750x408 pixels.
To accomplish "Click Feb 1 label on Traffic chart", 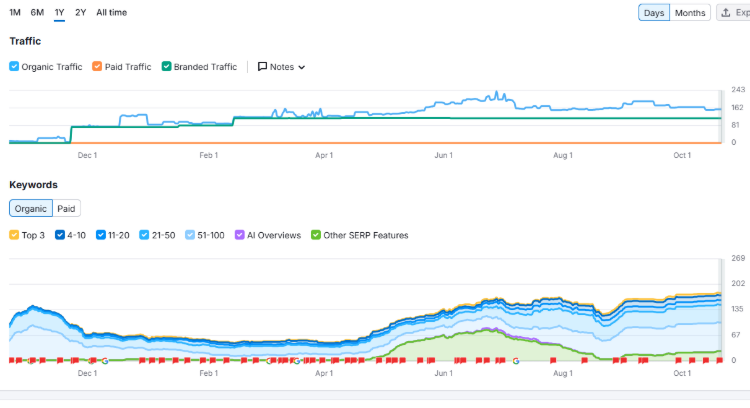I will pos(209,155).
